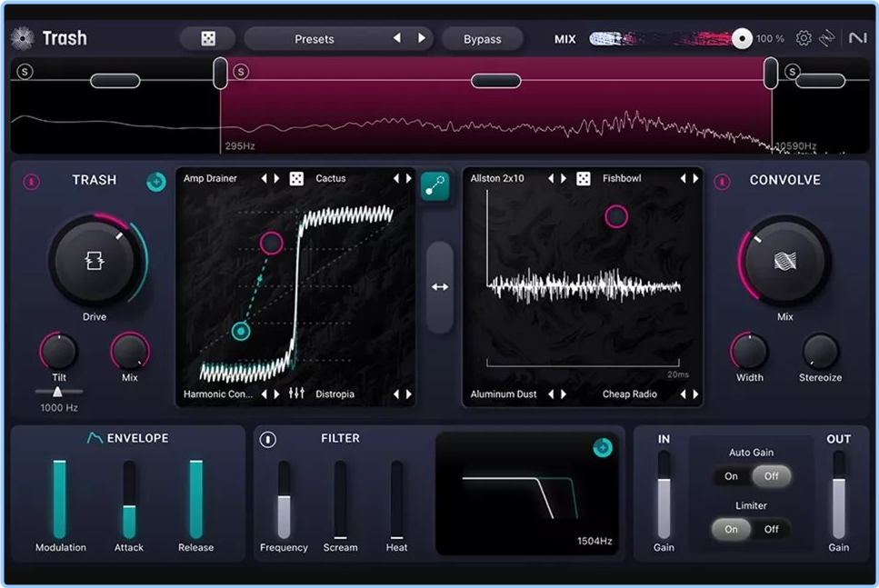879x588 pixels.
Task: Click the Filter Heat slider
Action: click(397, 499)
